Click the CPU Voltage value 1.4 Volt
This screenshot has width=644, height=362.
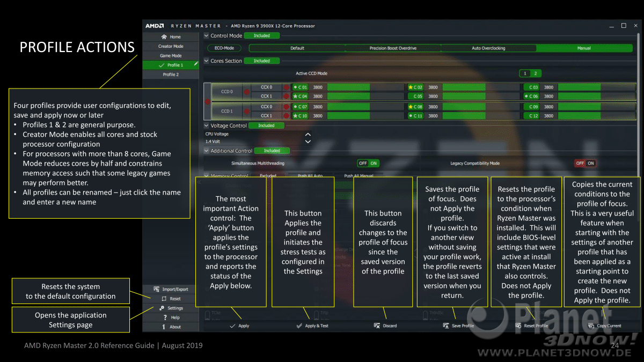[213, 142]
